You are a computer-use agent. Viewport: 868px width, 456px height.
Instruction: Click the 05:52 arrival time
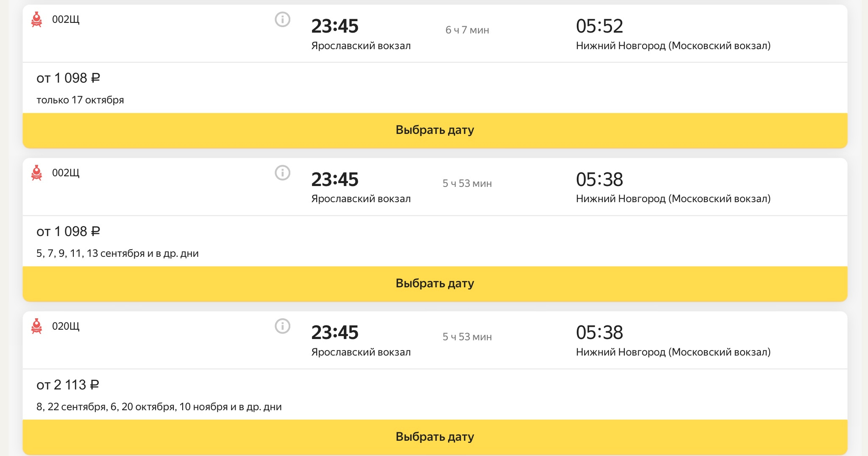599,26
